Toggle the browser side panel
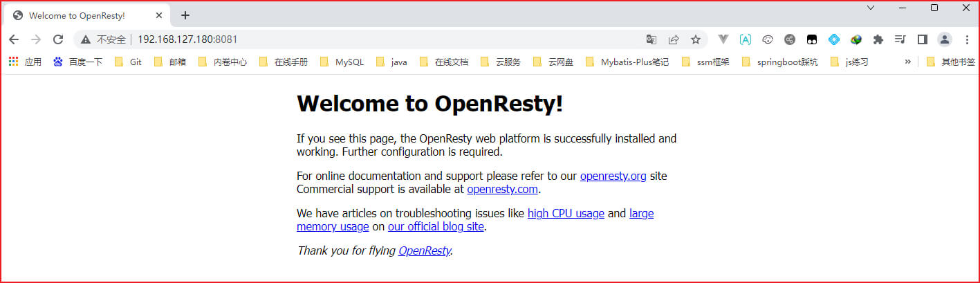 (922, 39)
